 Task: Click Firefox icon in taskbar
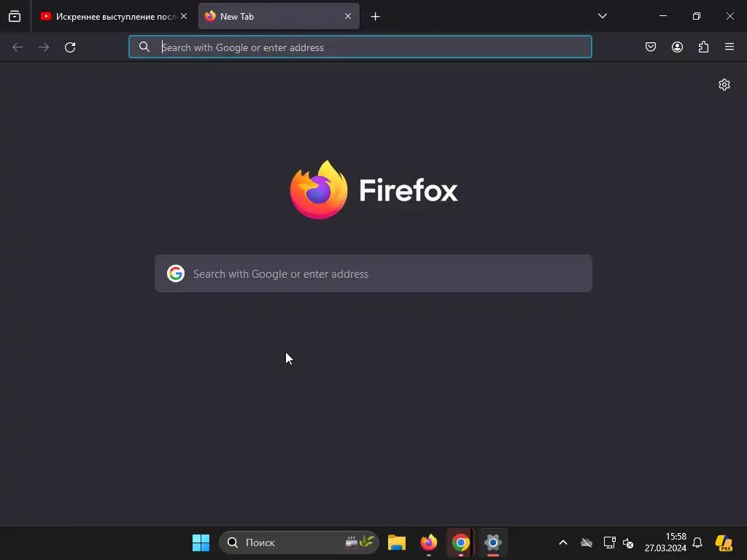click(x=429, y=542)
